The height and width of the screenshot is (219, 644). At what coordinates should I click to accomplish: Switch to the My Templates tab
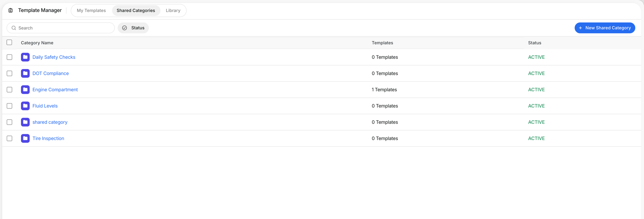tap(91, 10)
